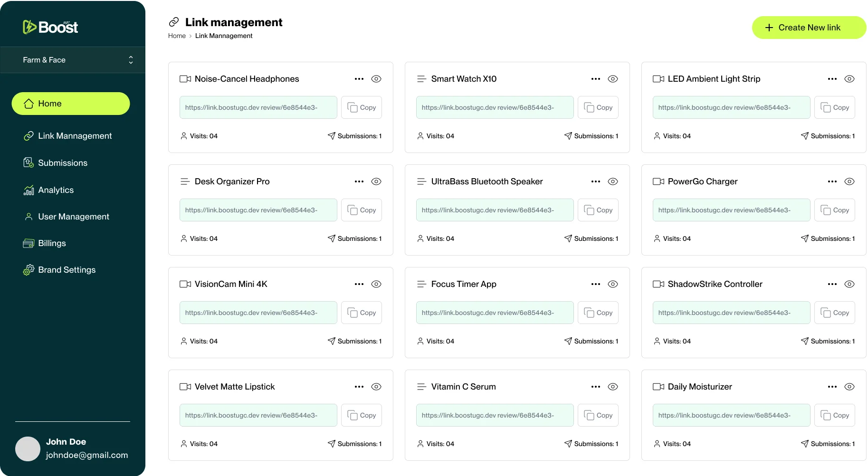This screenshot has width=868, height=476.
Task: Click the Boost logo in the sidebar
Action: tap(50, 27)
